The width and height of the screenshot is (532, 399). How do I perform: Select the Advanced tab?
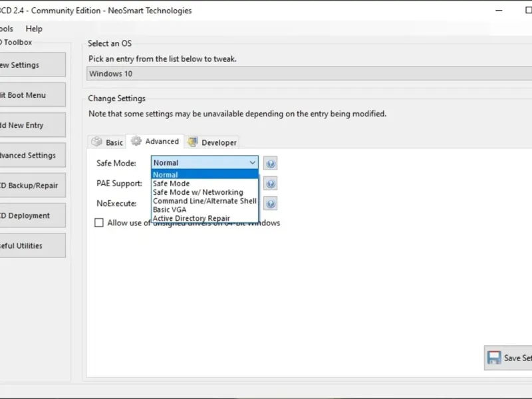pyautogui.click(x=155, y=141)
